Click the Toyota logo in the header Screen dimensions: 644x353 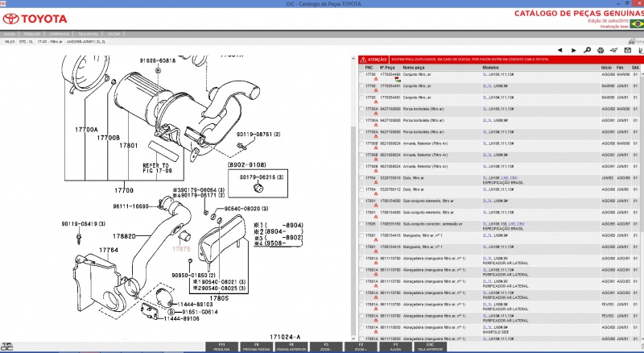pos(35,19)
